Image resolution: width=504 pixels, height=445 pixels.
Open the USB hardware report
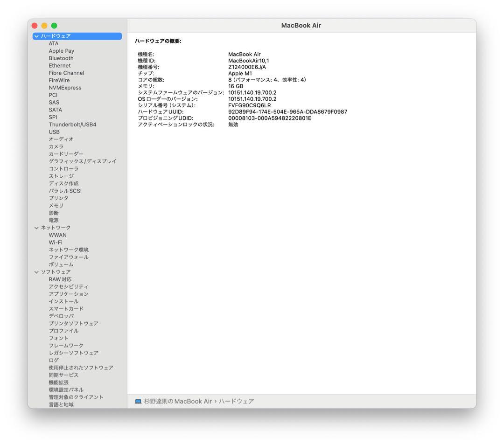click(x=53, y=132)
